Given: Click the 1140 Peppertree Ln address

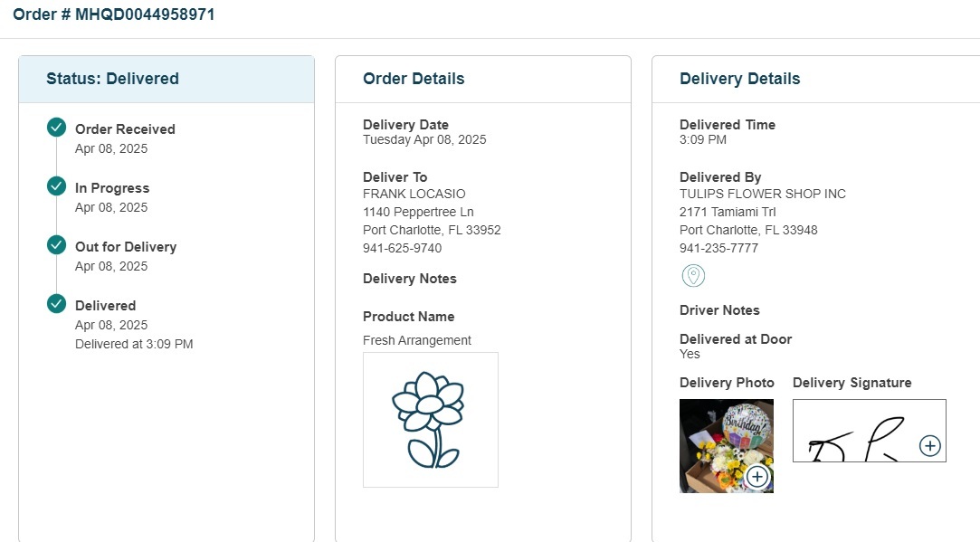Looking at the screenshot, I should [x=418, y=212].
